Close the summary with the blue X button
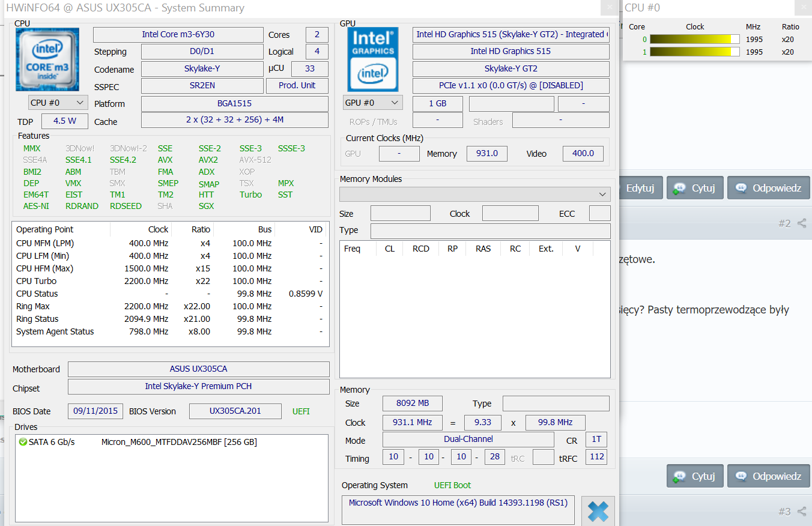 [598, 511]
